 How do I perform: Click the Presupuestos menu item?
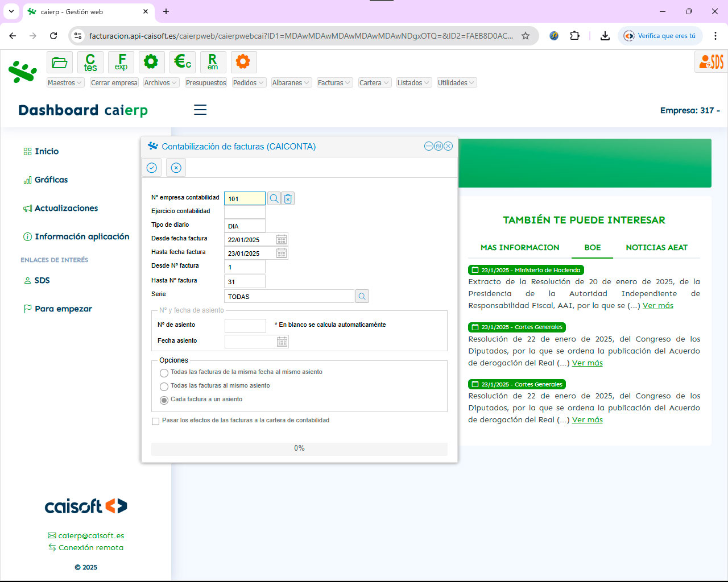coord(206,82)
